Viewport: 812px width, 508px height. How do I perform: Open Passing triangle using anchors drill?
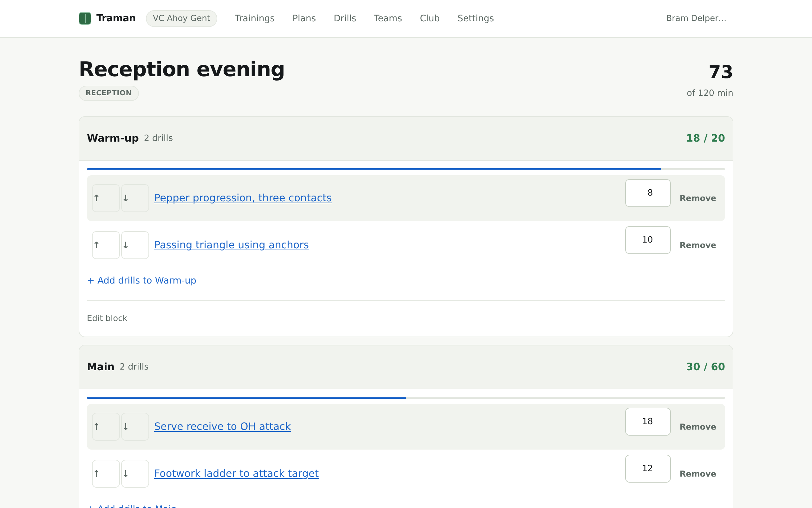(232, 245)
